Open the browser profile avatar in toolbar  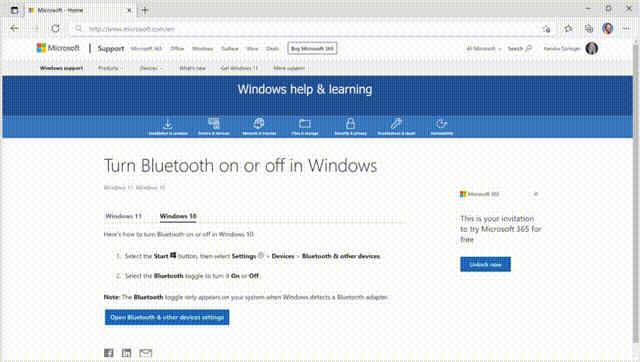click(608, 29)
